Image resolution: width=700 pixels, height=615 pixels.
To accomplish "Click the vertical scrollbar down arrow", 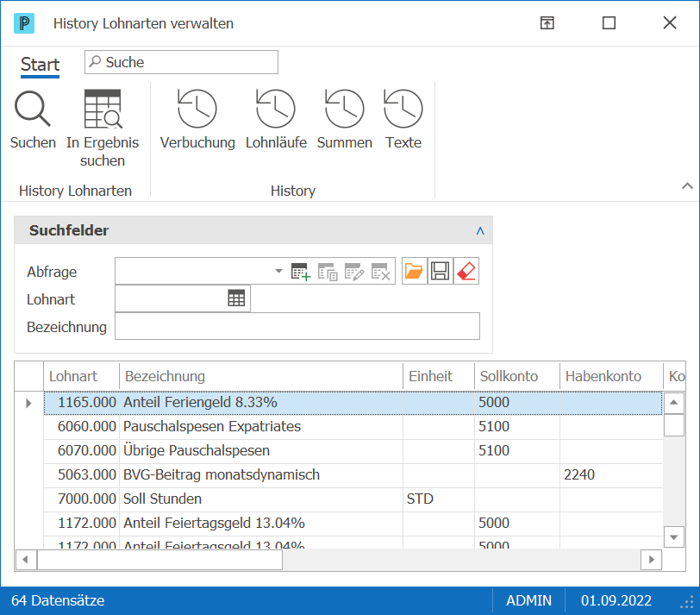I will (674, 537).
